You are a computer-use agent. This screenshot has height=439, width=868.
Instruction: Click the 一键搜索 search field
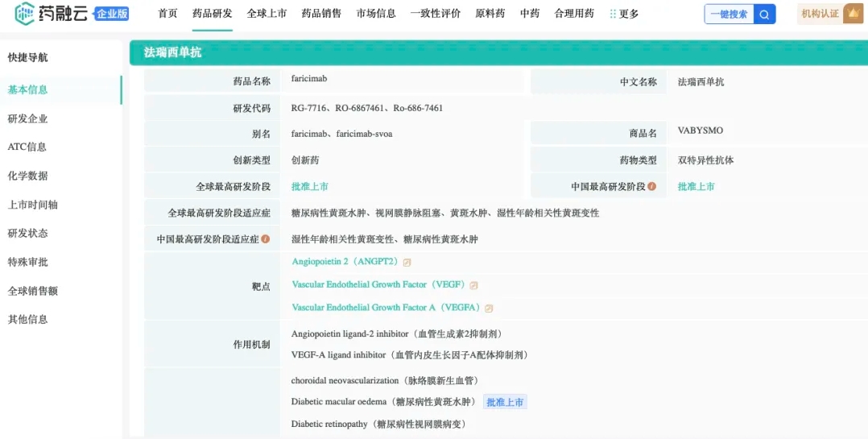click(729, 14)
